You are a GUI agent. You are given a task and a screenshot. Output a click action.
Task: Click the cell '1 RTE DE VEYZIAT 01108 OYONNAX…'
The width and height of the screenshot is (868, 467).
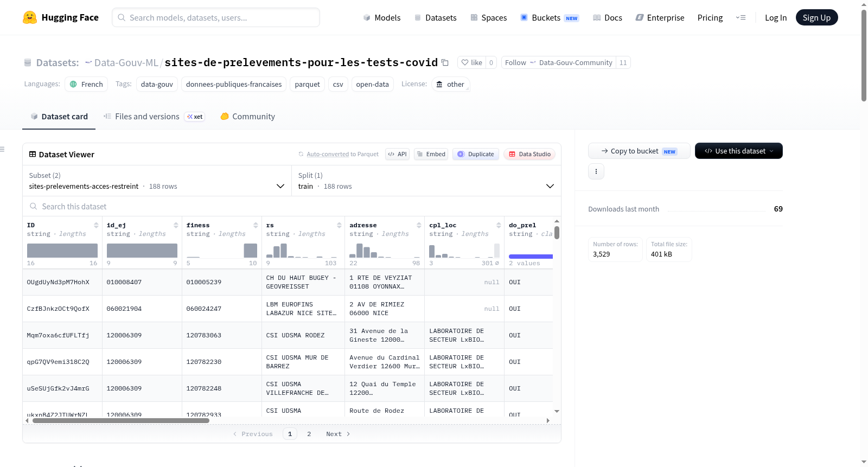tap(385, 282)
